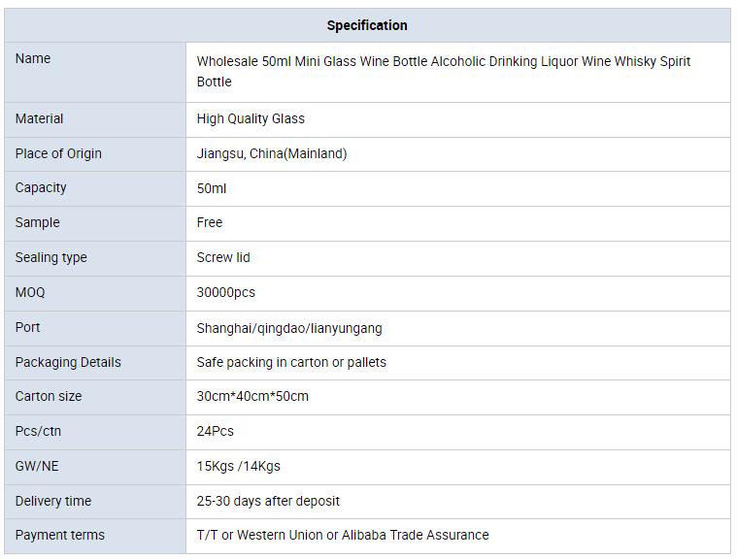This screenshot has height=560, width=737.
Task: Click 25-30 days after deposit text
Action: (268, 501)
